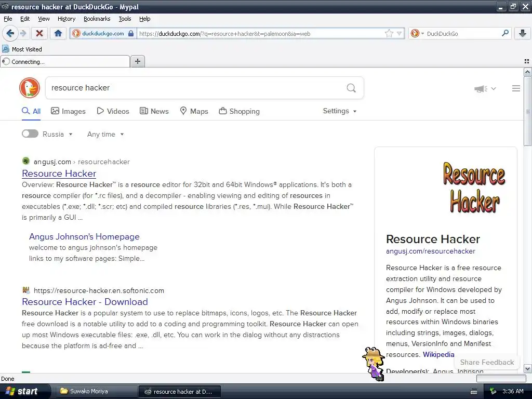532x399 pixels.
Task: Click the duckduckgo.com site identity badge
Action: (103, 33)
